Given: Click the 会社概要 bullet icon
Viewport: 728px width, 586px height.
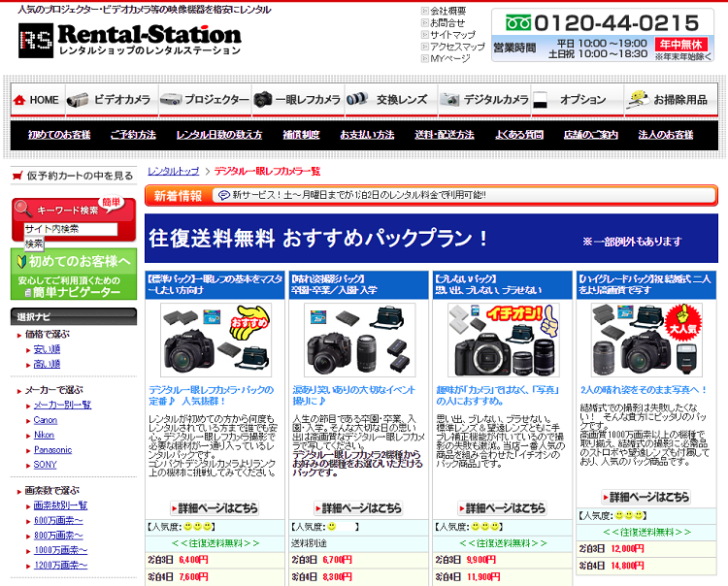Looking at the screenshot, I should pos(425,11).
